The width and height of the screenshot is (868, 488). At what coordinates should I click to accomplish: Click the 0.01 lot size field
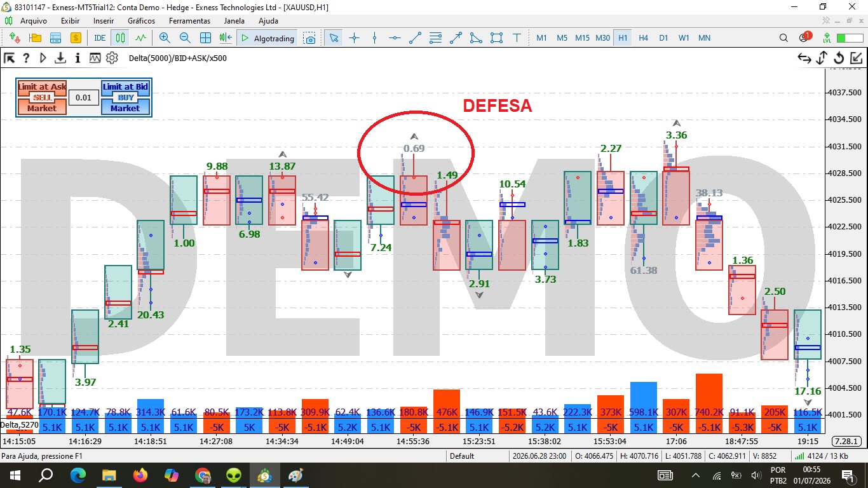[x=83, y=98]
